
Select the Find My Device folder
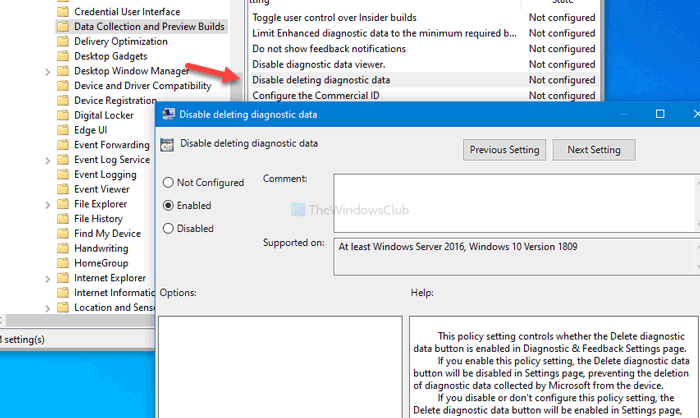(x=107, y=233)
